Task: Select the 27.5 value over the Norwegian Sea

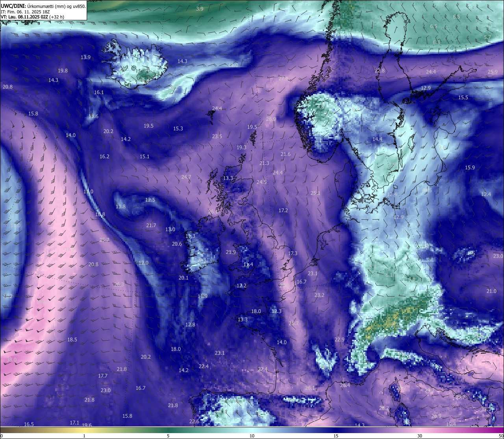Action: pos(283,78)
